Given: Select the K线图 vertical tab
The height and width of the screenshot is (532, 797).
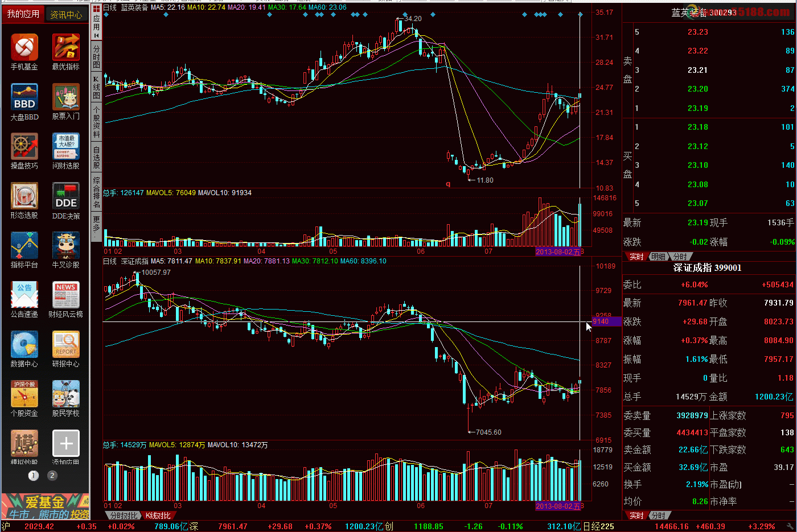Looking at the screenshot, I should click(x=96, y=88).
